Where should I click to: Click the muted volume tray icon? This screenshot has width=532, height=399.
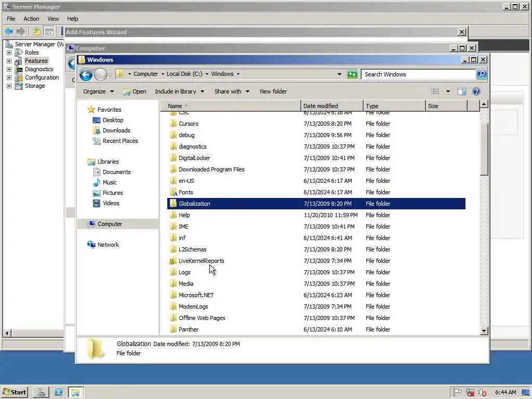coord(482,392)
